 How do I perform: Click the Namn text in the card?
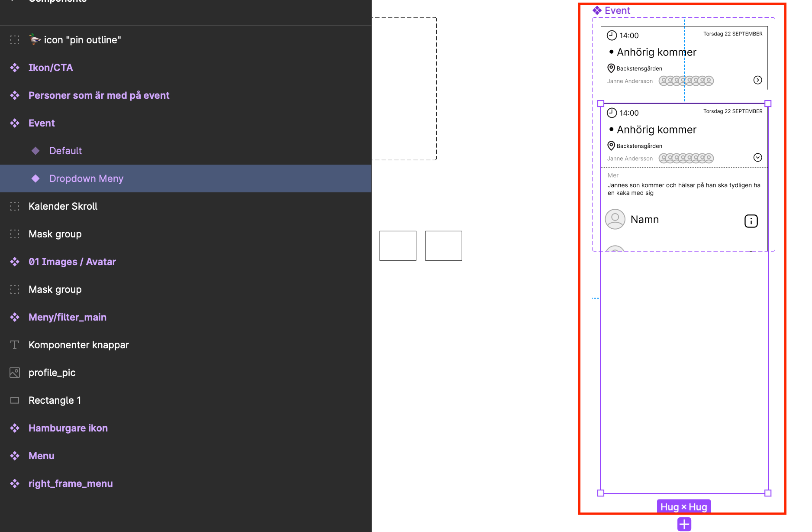[x=644, y=220]
